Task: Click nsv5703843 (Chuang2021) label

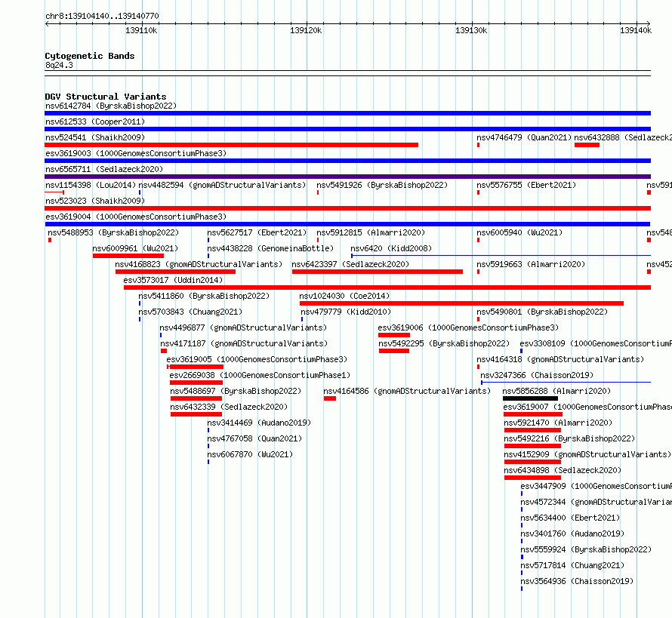Action: tap(190, 312)
